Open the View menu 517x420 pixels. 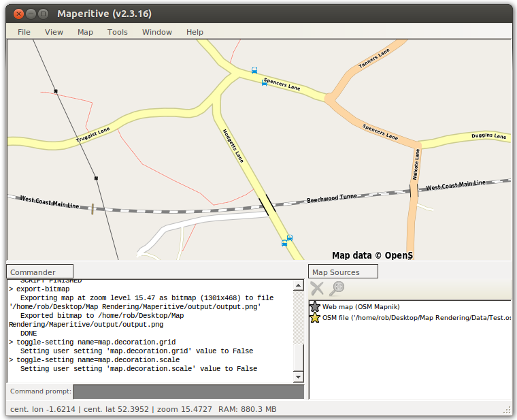tap(54, 32)
